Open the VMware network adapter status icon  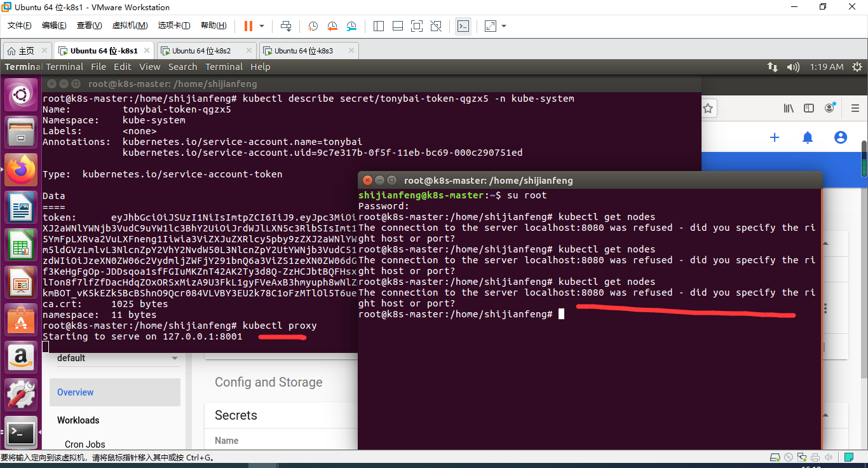(x=803, y=457)
